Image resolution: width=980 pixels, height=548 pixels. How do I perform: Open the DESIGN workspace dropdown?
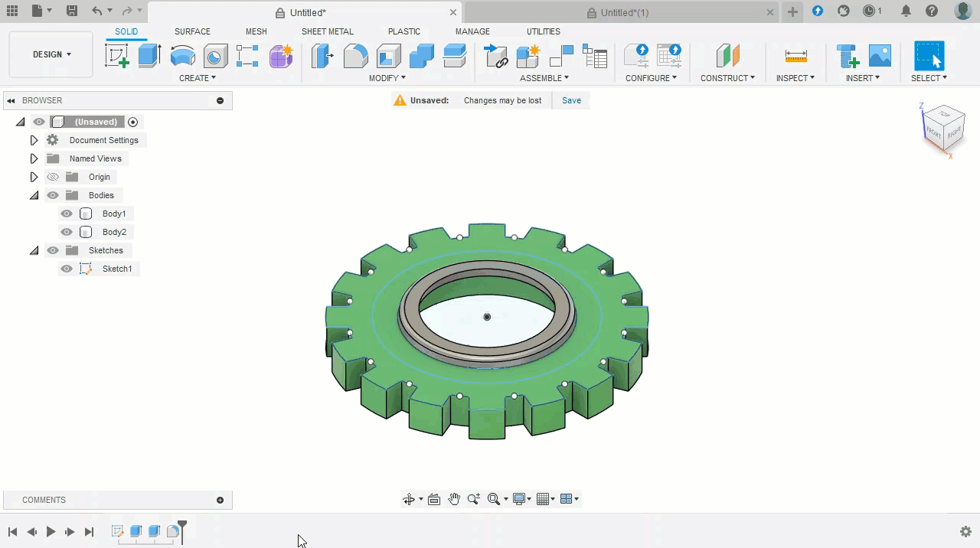(51, 54)
